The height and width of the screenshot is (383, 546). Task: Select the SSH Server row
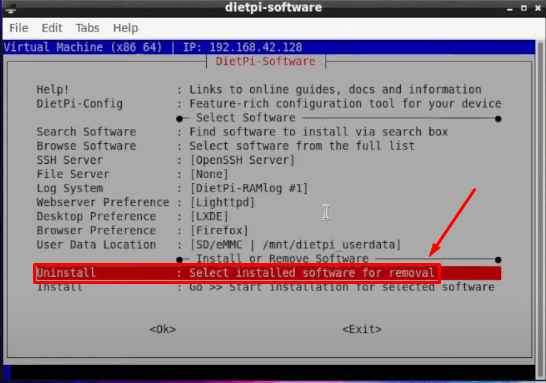click(x=269, y=160)
